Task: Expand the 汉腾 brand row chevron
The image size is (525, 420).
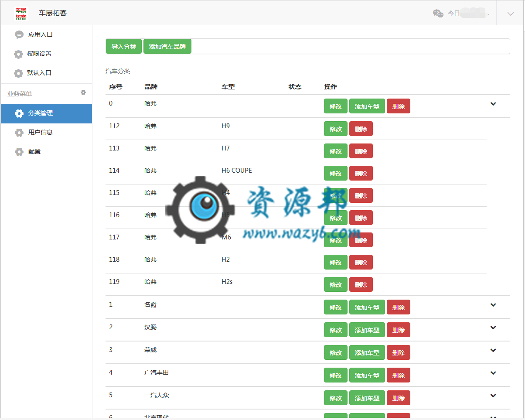Action: tap(493, 328)
